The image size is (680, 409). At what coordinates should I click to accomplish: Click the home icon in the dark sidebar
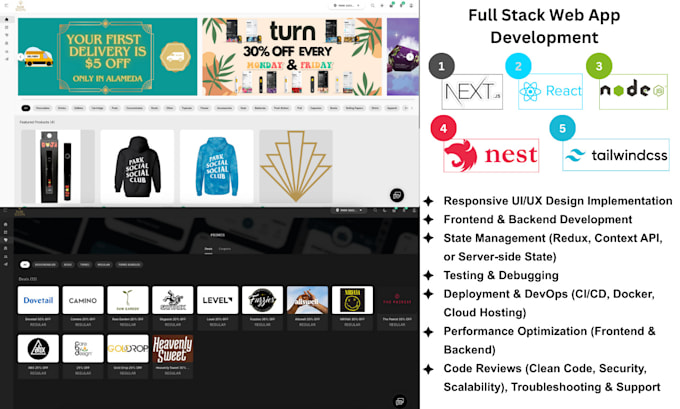[6, 224]
